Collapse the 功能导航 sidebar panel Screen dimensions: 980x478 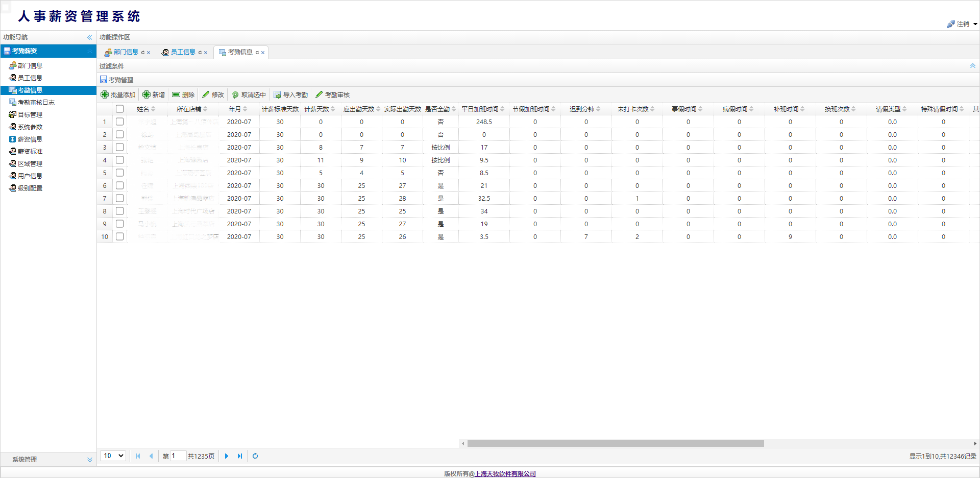pos(89,37)
